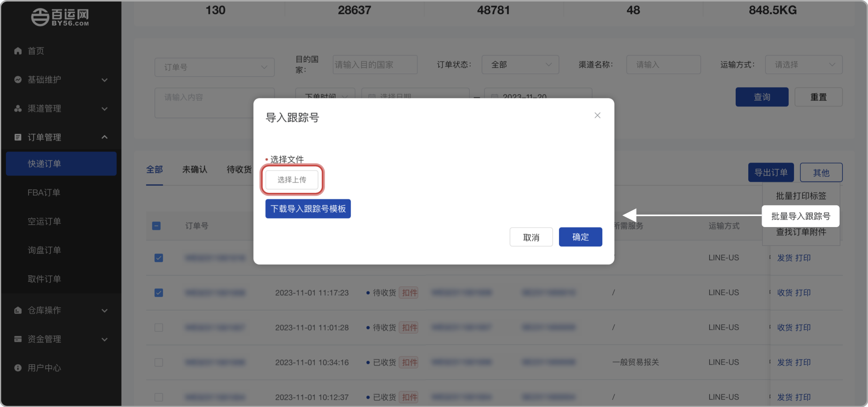Open the 运输方式 transport method dropdown
This screenshot has width=868, height=407.
(804, 64)
